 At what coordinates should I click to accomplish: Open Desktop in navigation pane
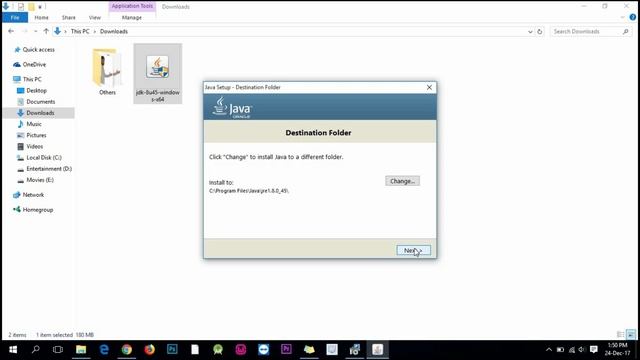(x=36, y=91)
